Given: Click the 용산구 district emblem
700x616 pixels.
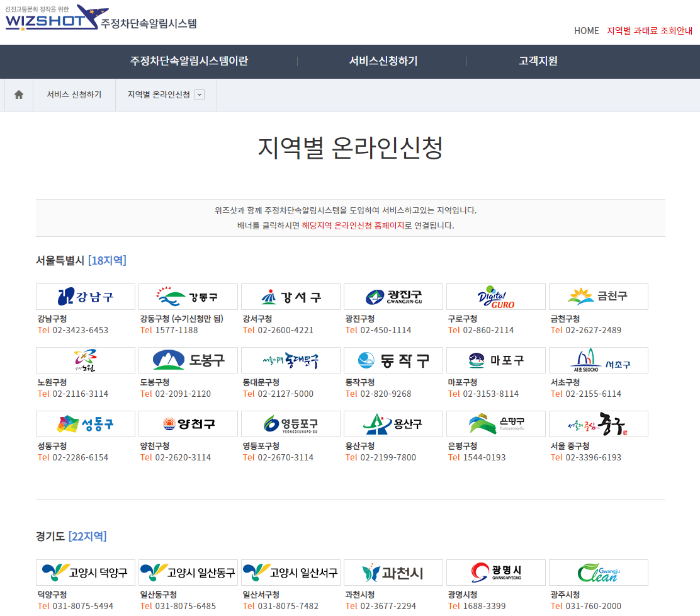Looking at the screenshot, I should coord(393,423).
